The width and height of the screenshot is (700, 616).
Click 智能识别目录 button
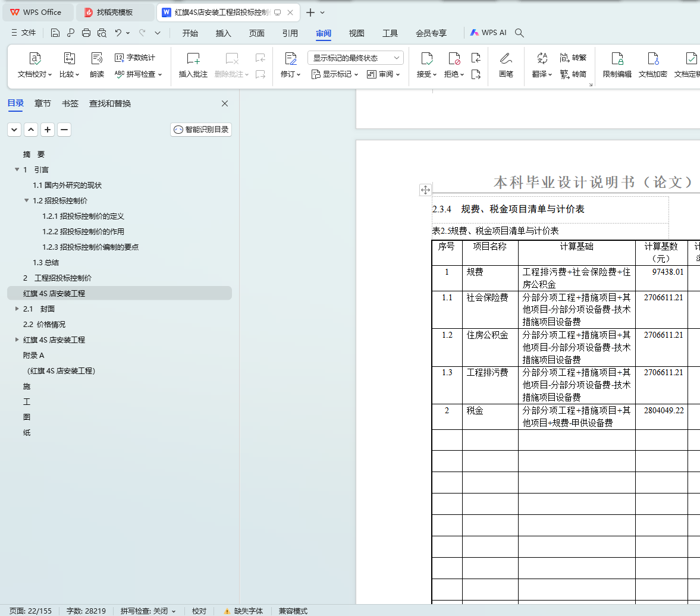[201, 130]
